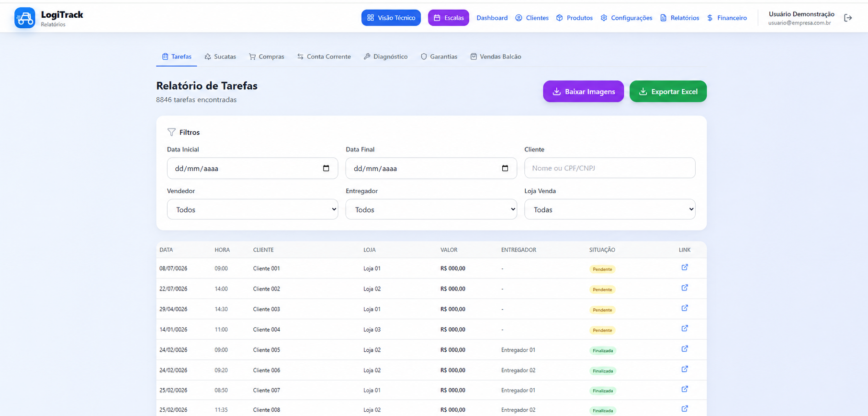Click the VALOR column header
868x416 pixels.
449,250
